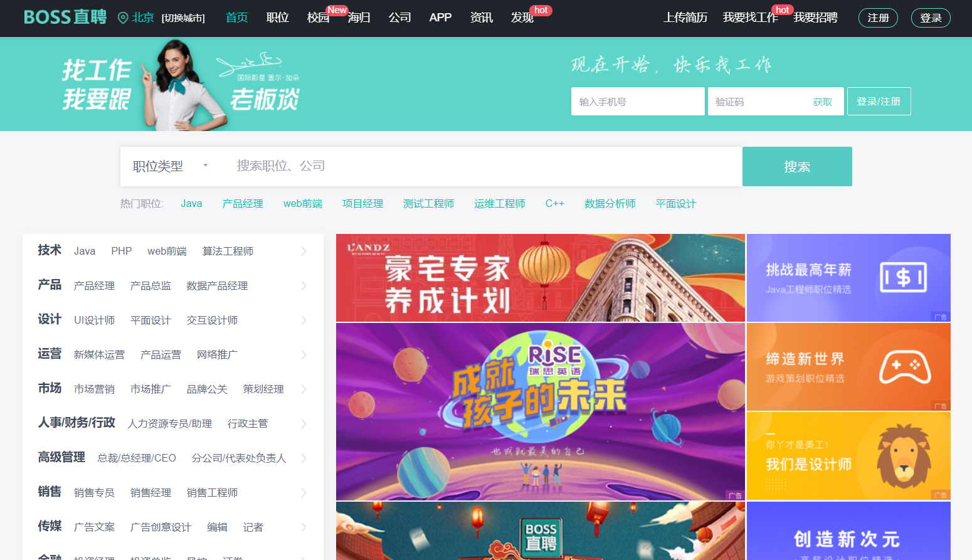The image size is (972, 560).
Task: Expand the 市场 category row arrow
Action: coord(304,389)
